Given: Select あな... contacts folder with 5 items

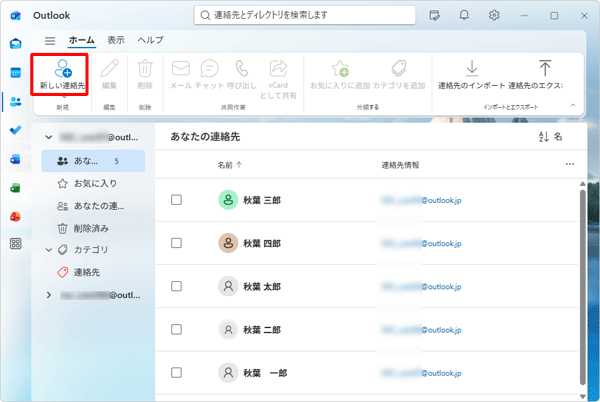Looking at the screenshot, I should point(93,161).
